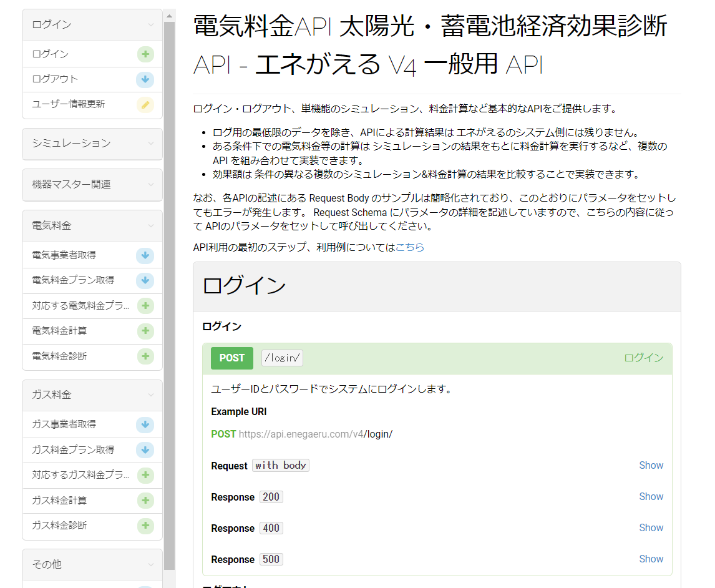Click the 200 response code badge
Viewport: 715px width, 588px height.
point(271,497)
